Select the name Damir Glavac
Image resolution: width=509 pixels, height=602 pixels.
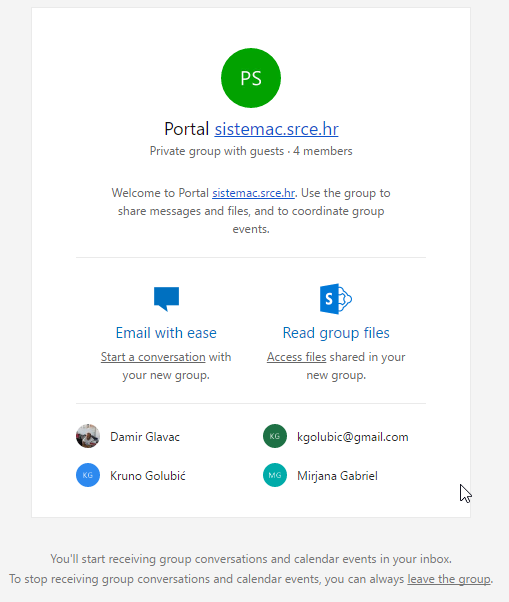145,437
